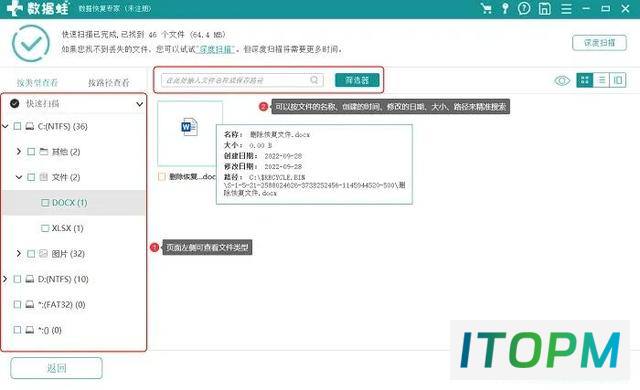Screen dimensions: 640x390
Task: Expand the D:(NTFS) (10) drive
Action: [5, 279]
